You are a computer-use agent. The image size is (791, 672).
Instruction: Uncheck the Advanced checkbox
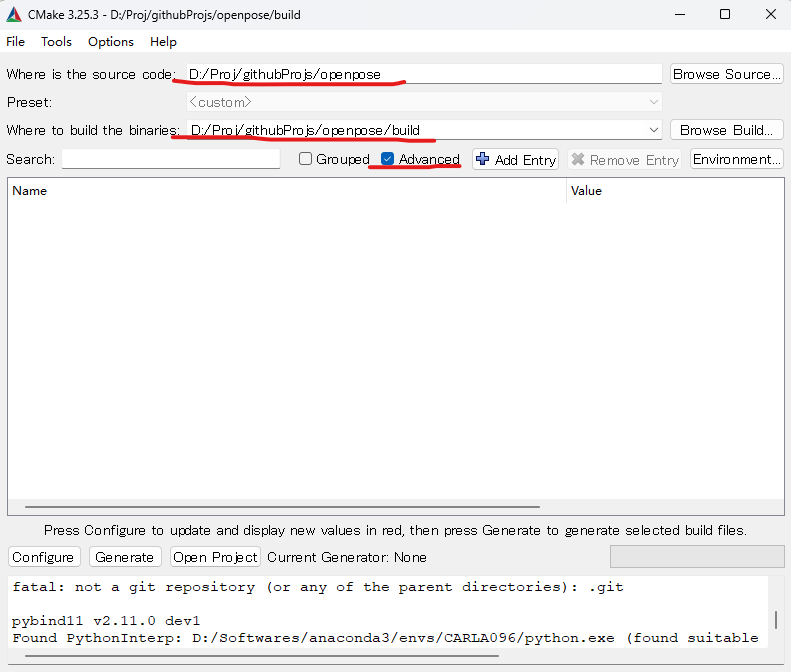tap(388, 160)
